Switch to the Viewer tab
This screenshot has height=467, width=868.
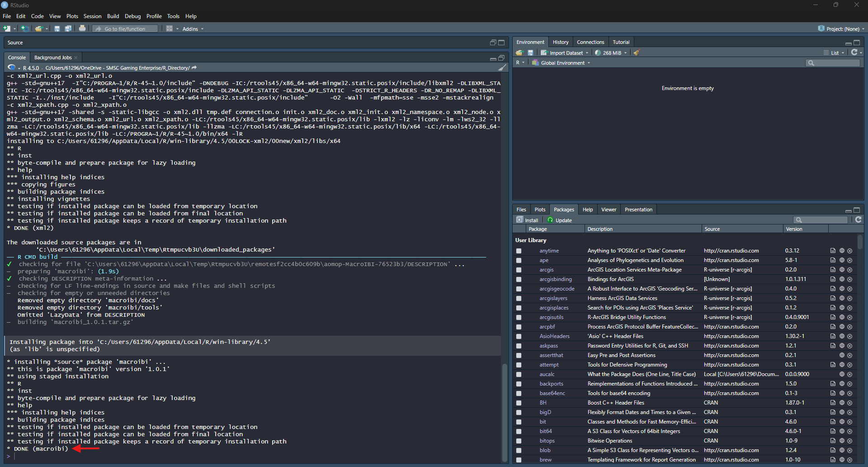pyautogui.click(x=609, y=210)
